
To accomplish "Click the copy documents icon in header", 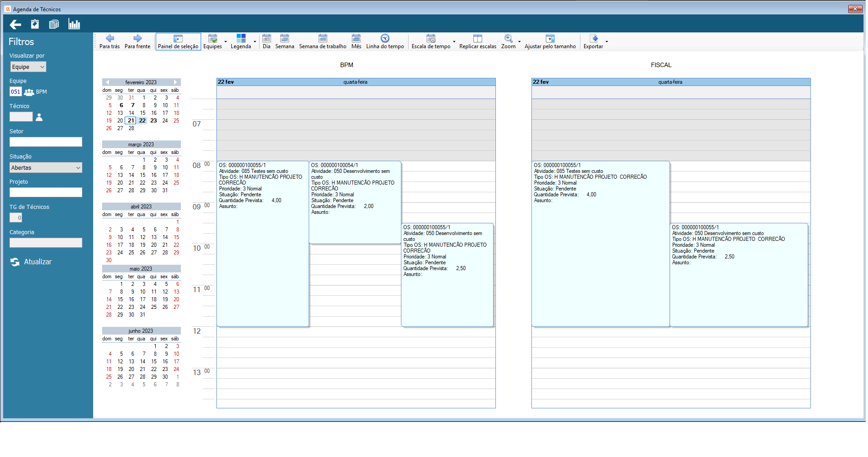I will click(54, 24).
